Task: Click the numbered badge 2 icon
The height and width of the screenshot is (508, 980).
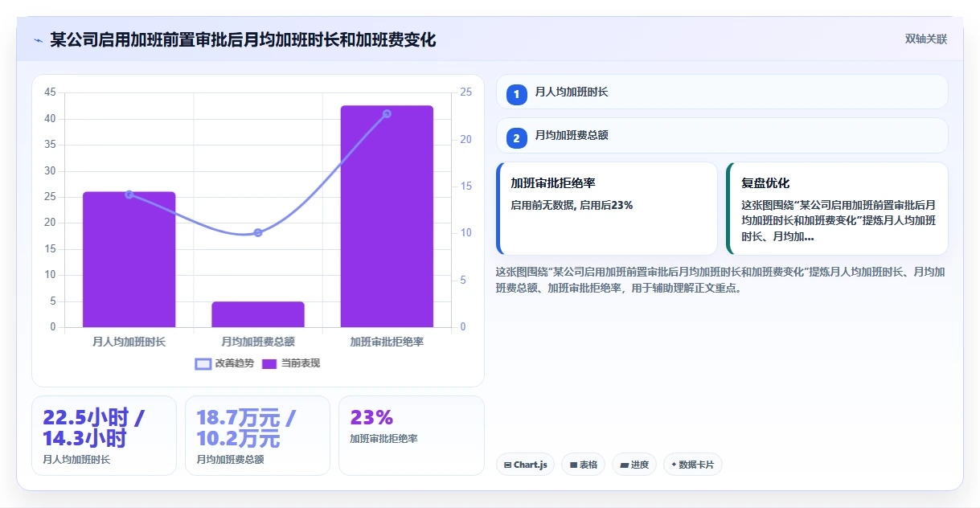Action: click(517, 138)
